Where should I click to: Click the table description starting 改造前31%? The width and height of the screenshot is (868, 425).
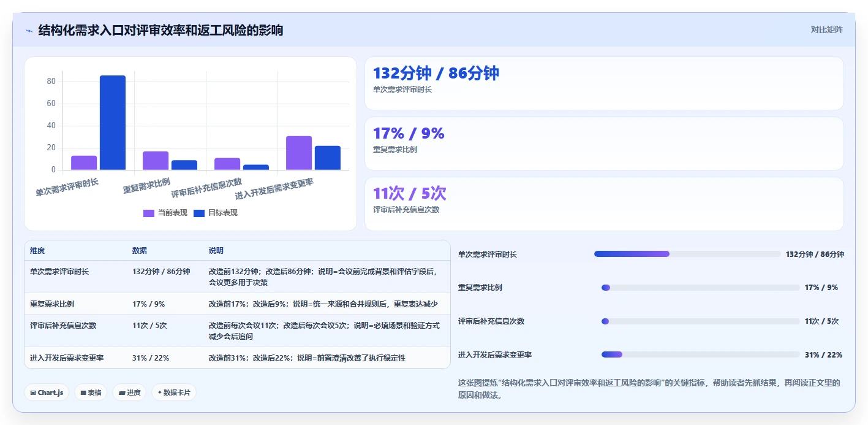tap(307, 358)
